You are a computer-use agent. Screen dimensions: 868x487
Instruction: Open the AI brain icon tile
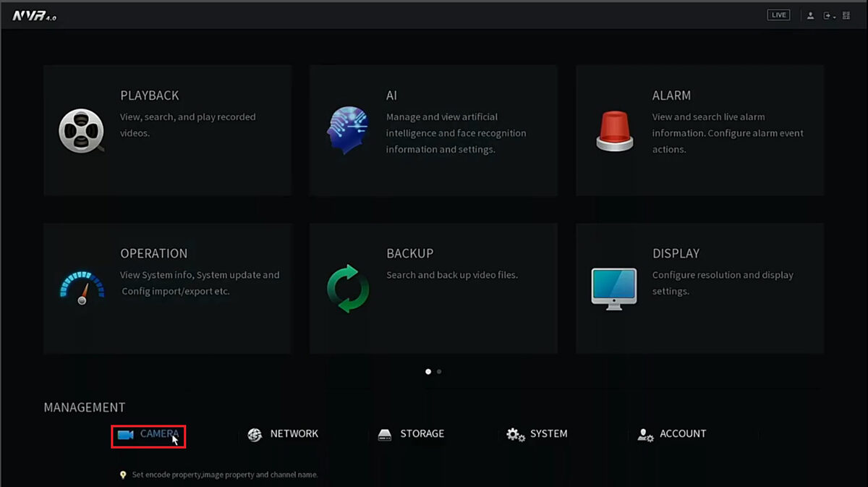point(347,130)
